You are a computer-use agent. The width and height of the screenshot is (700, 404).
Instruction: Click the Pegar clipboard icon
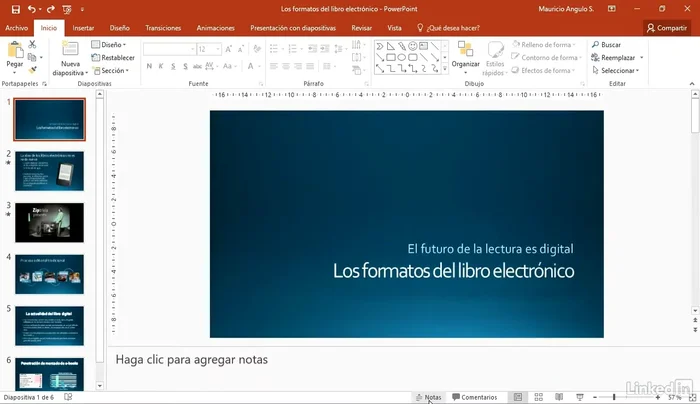(15, 50)
